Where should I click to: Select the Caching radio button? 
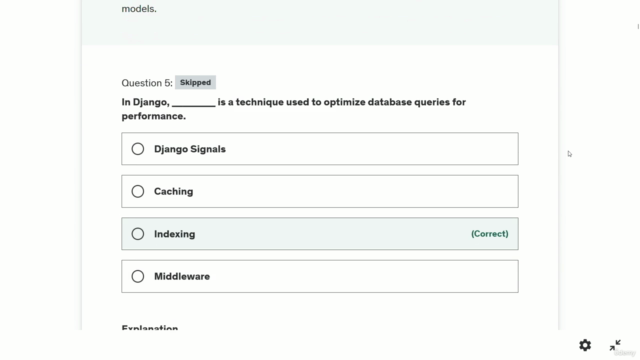[x=138, y=191]
